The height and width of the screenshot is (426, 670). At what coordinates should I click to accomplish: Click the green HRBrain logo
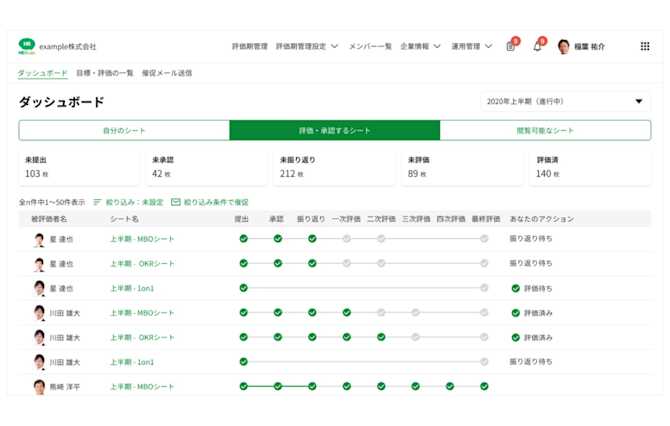[x=26, y=46]
